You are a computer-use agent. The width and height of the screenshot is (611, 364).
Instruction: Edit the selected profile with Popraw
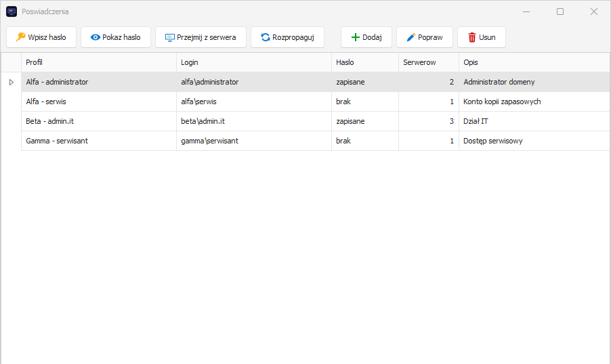[x=425, y=37]
